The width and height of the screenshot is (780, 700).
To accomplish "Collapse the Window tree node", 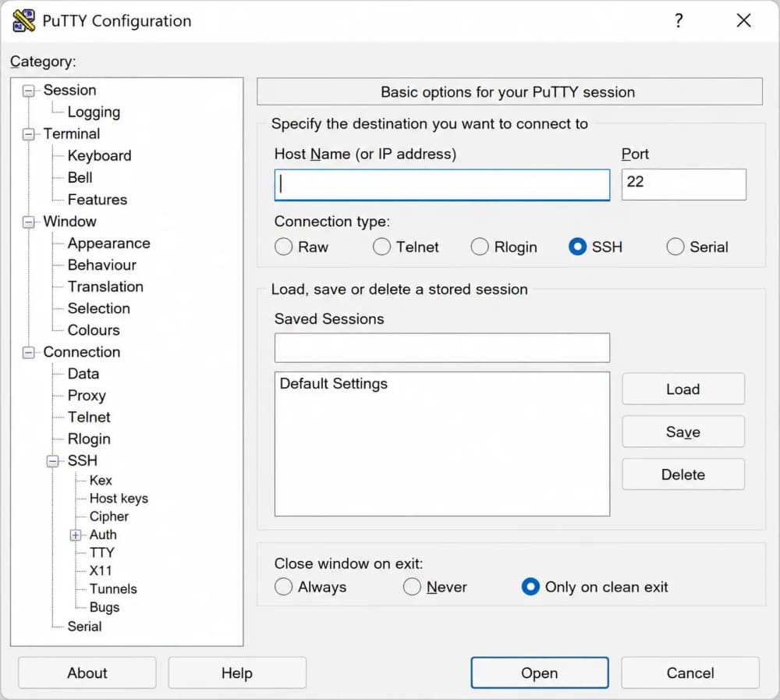I will (28, 222).
